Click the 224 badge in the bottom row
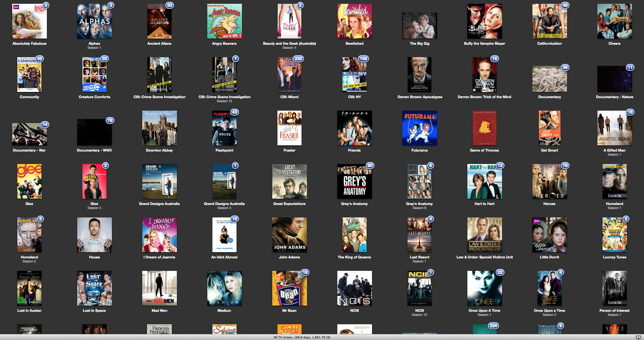 coord(493,326)
